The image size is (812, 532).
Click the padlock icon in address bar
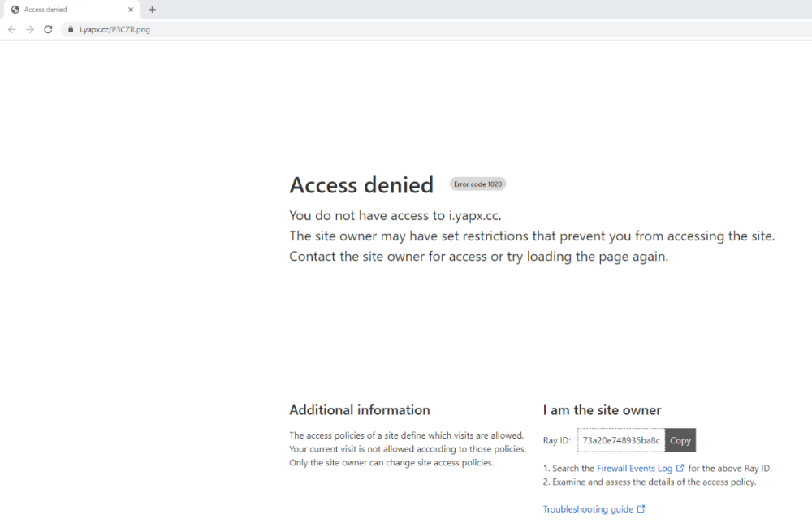(x=71, y=30)
